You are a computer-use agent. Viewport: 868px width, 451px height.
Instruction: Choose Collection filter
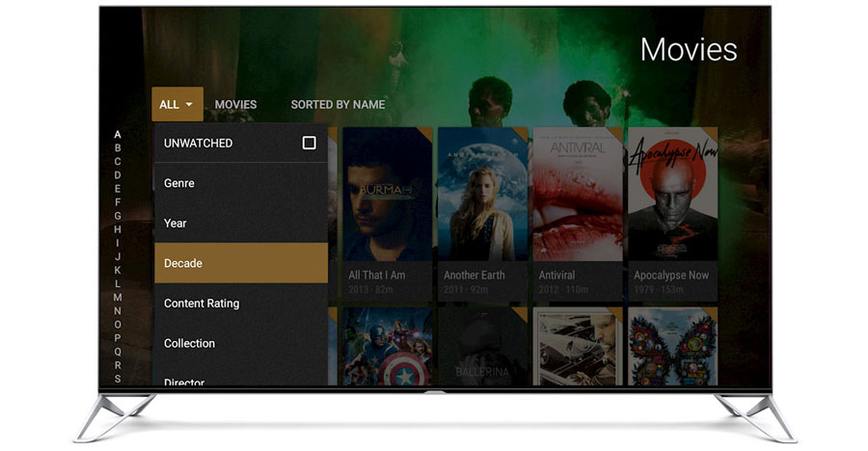coord(241,343)
